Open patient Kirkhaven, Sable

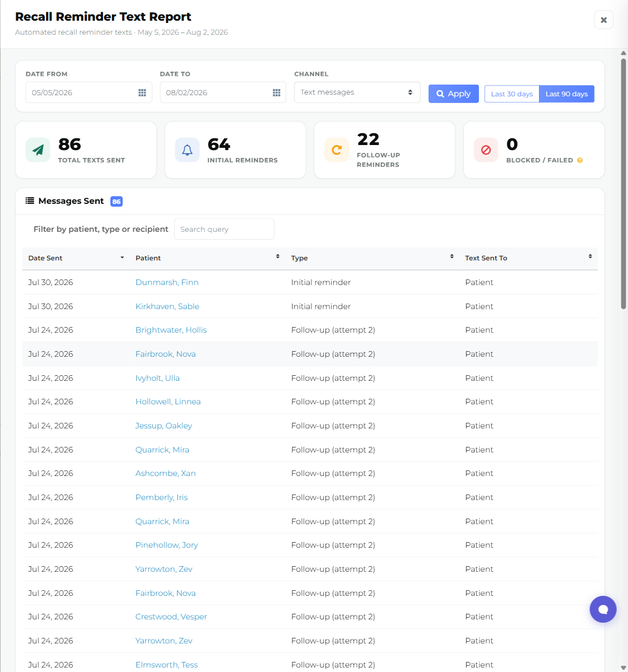coord(168,306)
